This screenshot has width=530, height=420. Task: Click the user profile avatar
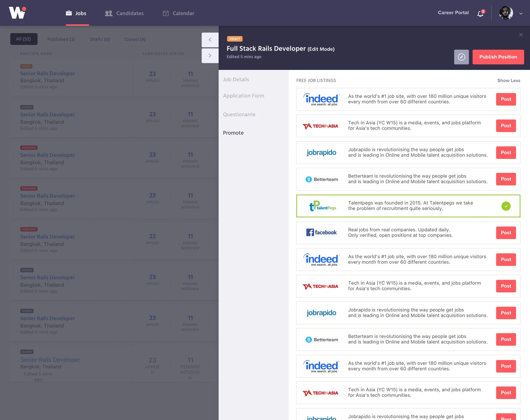coord(506,13)
